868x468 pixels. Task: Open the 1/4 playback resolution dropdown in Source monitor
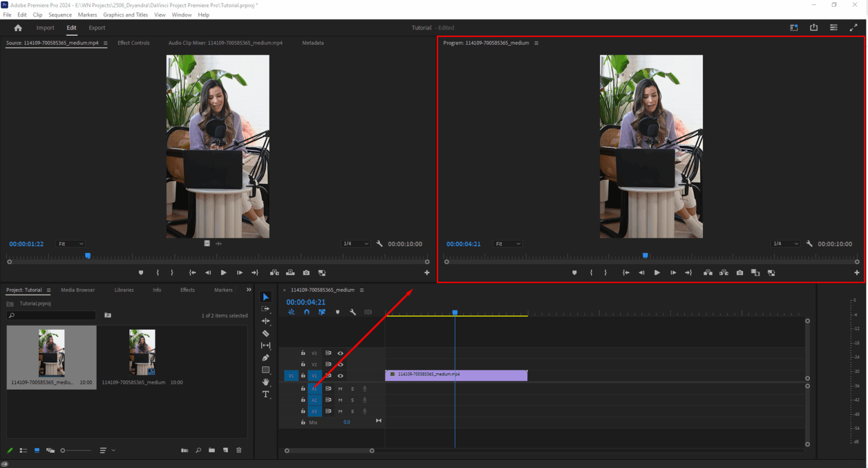click(x=355, y=243)
